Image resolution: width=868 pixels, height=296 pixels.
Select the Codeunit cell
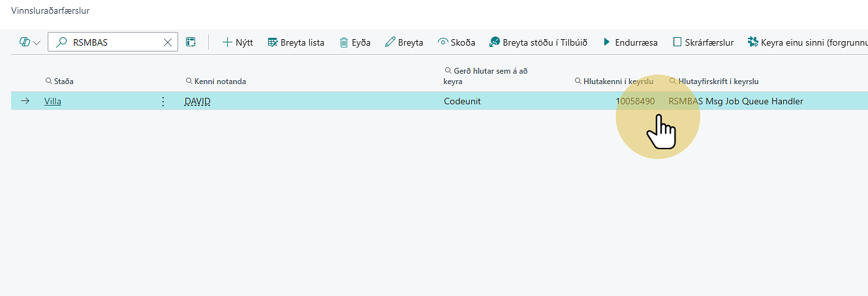pos(462,101)
